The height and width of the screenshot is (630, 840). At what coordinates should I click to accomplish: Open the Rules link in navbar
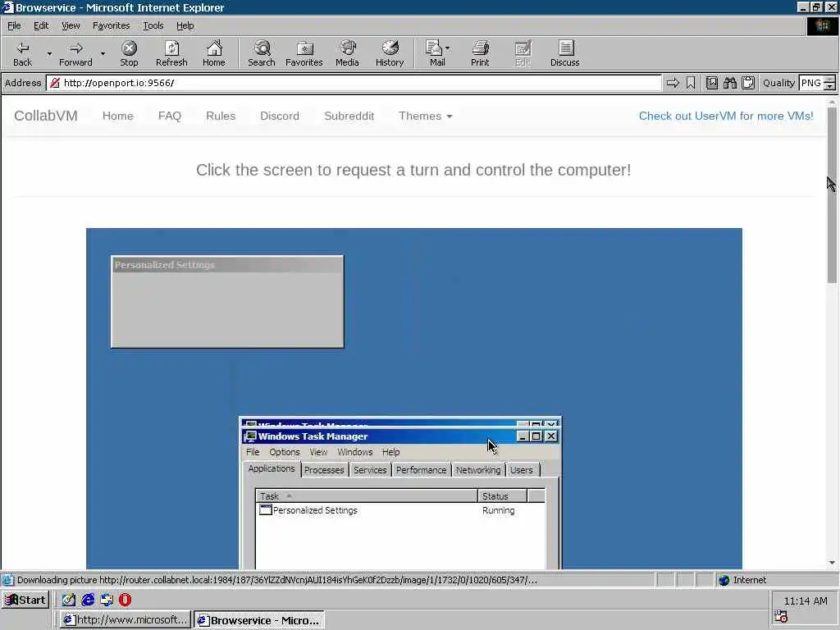pos(221,116)
